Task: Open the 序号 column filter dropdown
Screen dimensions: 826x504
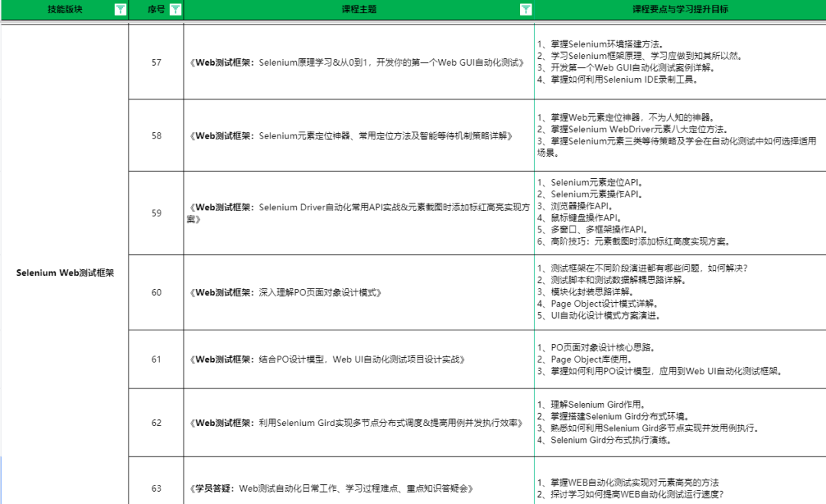Action: pos(175,9)
